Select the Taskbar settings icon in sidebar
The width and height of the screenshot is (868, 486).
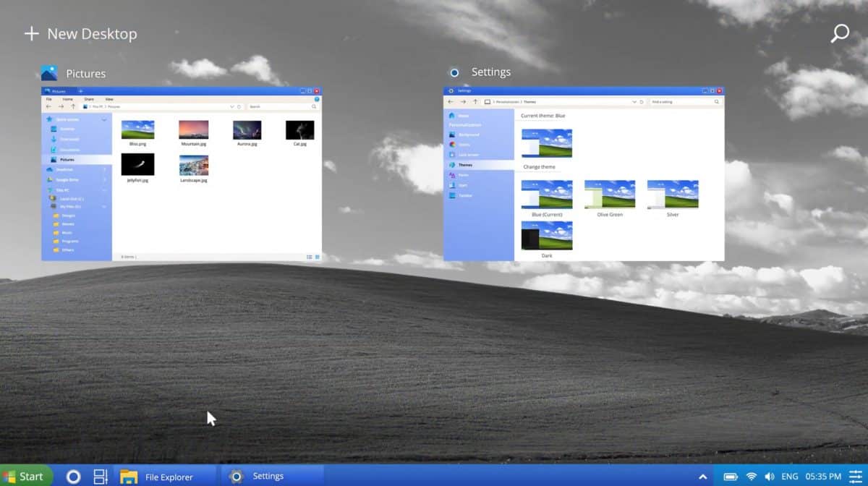[453, 194]
